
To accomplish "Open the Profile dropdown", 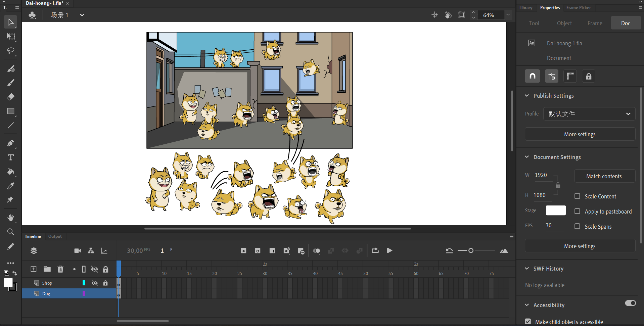I will pyautogui.click(x=589, y=114).
